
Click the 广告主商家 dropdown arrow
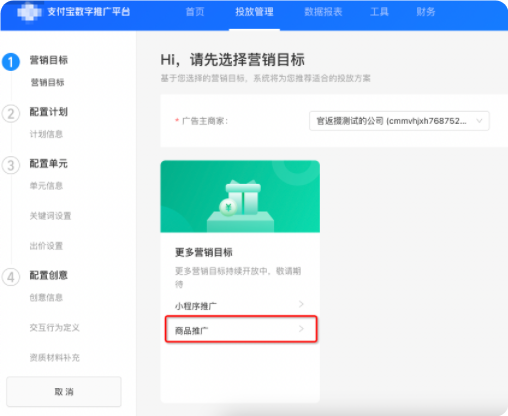point(479,121)
